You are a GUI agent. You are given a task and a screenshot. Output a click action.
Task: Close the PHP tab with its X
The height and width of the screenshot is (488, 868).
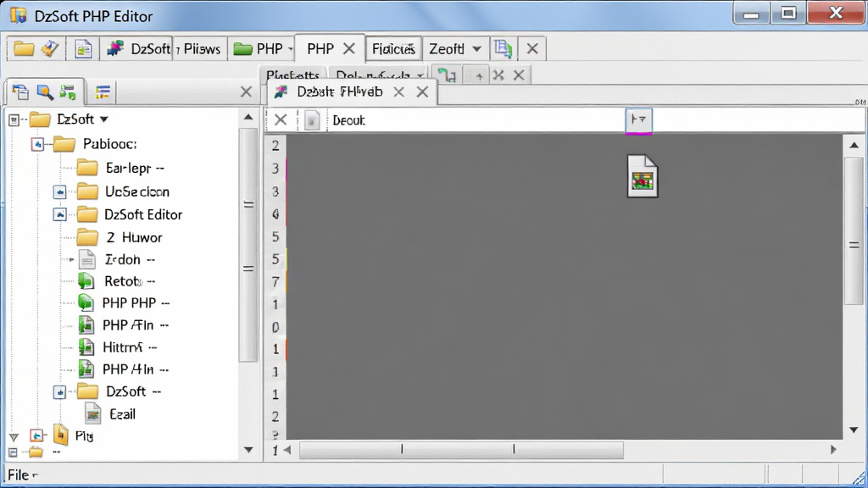(348, 48)
